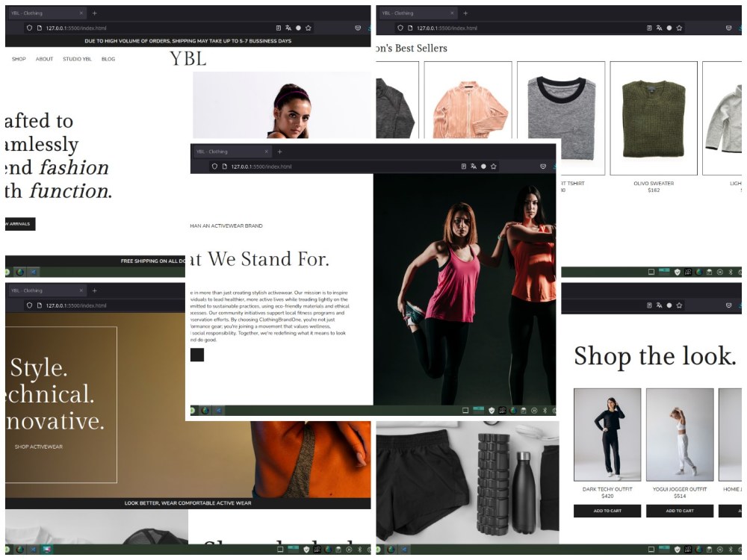
Task: Open the SHOP menu in YBL header
Action: pos(19,59)
